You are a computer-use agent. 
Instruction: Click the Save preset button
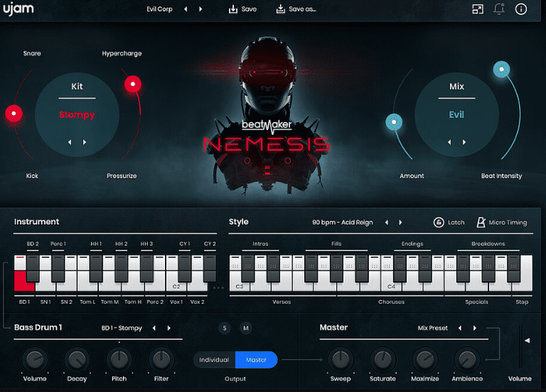[x=242, y=9]
